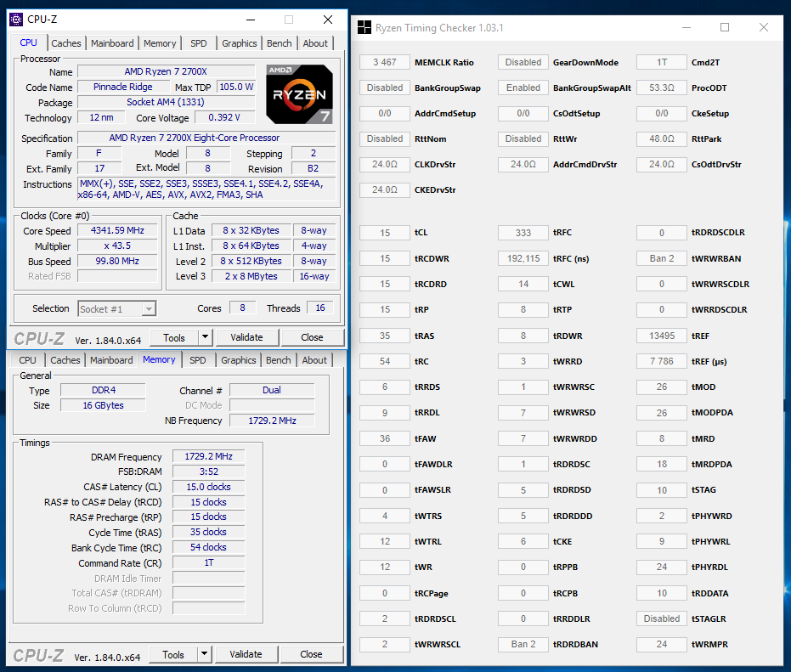The image size is (791, 672).
Task: Open Bench tab in the lower CPU-Z window
Action: click(278, 360)
